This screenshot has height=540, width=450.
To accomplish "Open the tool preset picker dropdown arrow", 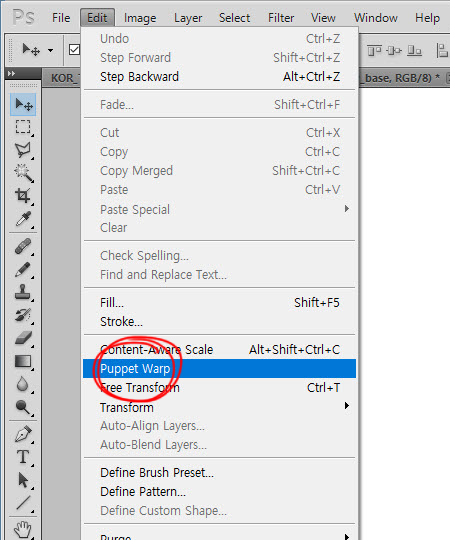I will point(51,50).
